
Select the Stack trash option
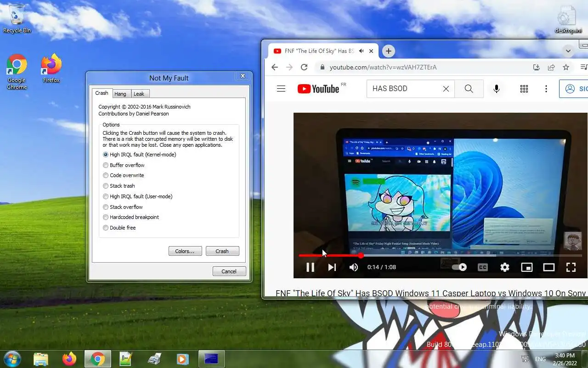coord(119,186)
